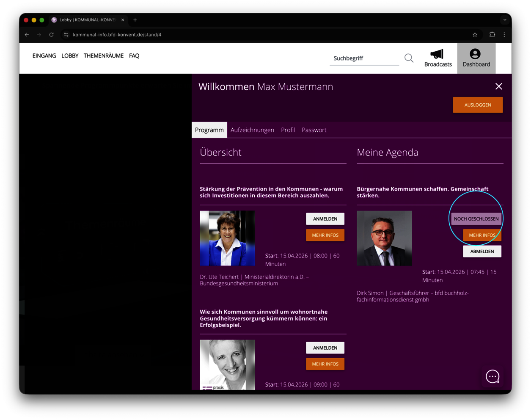Click the black-and-white speaker photo
This screenshot has width=531, height=420.
pos(228,365)
